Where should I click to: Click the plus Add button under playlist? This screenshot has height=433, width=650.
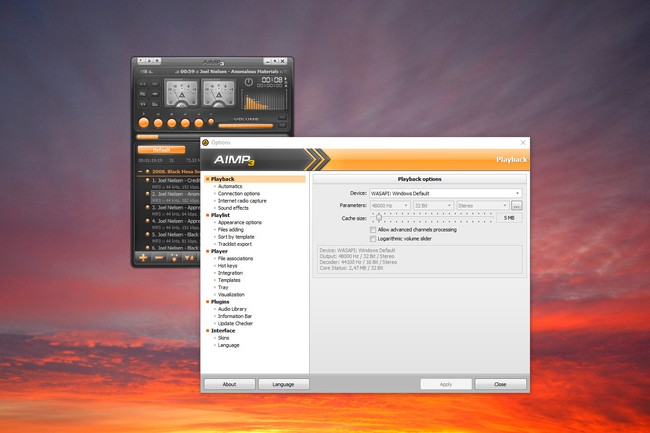coord(143,258)
